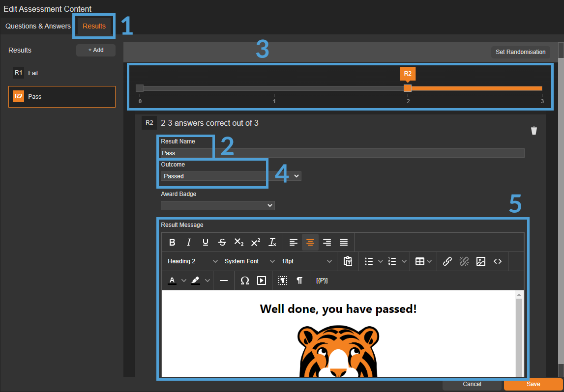Click the paste as text clipboard icon
Image resolution: width=564 pixels, height=392 pixels.
coord(348,261)
